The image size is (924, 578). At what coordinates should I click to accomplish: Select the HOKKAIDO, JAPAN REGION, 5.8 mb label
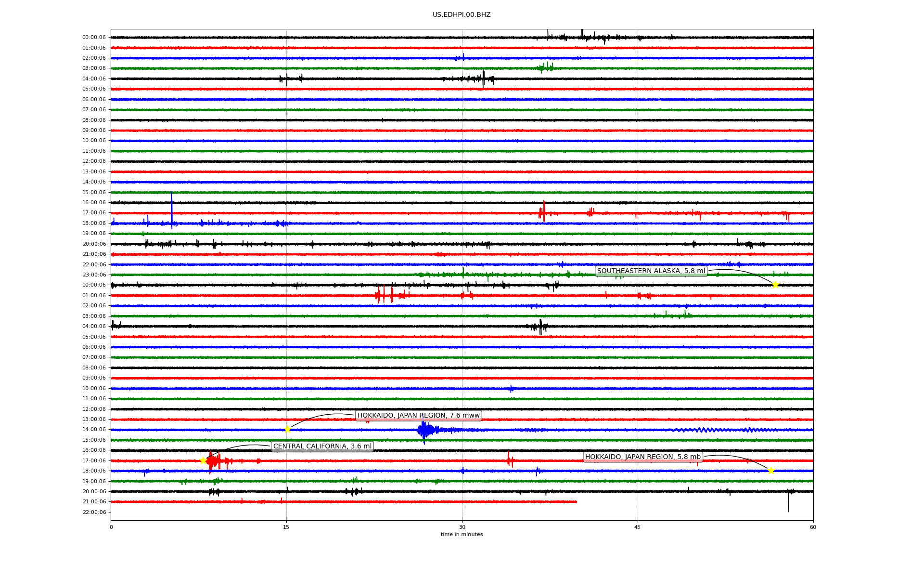(x=642, y=457)
